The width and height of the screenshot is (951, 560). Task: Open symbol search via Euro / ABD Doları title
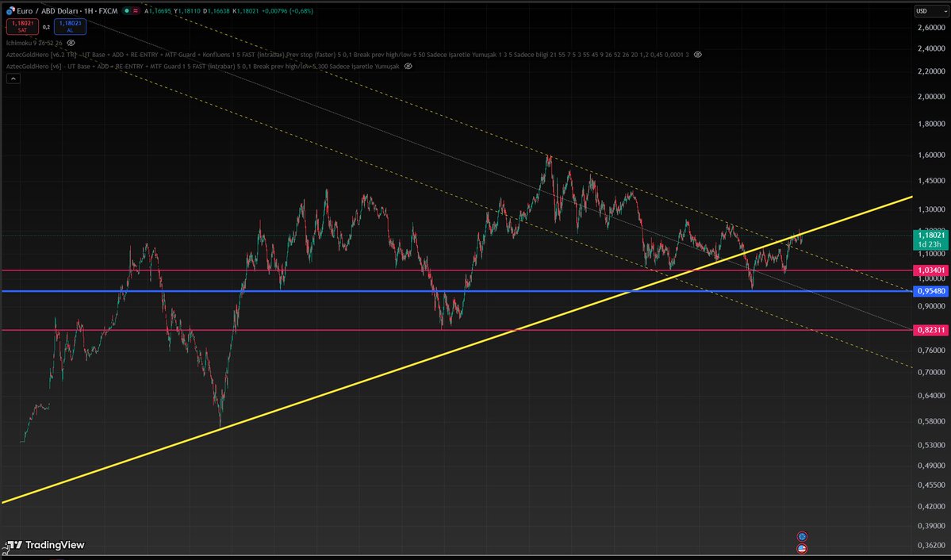pyautogui.click(x=48, y=11)
